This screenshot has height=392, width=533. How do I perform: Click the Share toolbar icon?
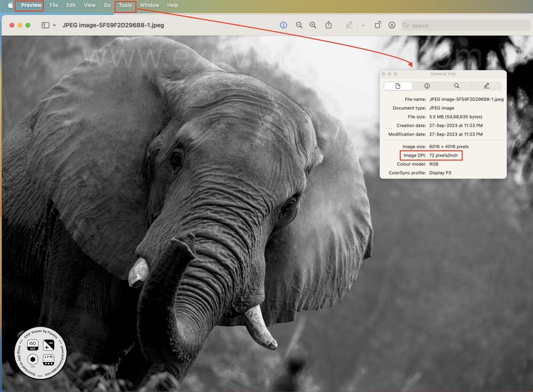pyautogui.click(x=328, y=25)
